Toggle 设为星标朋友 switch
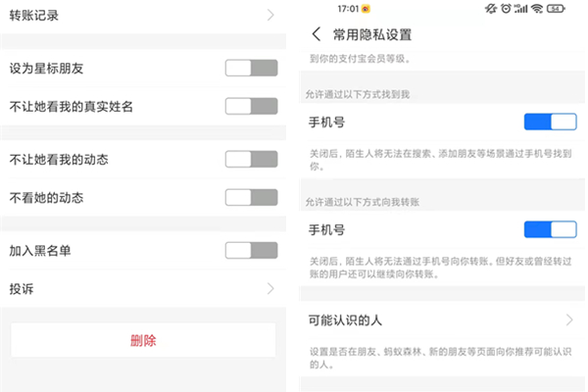 [x=251, y=68]
